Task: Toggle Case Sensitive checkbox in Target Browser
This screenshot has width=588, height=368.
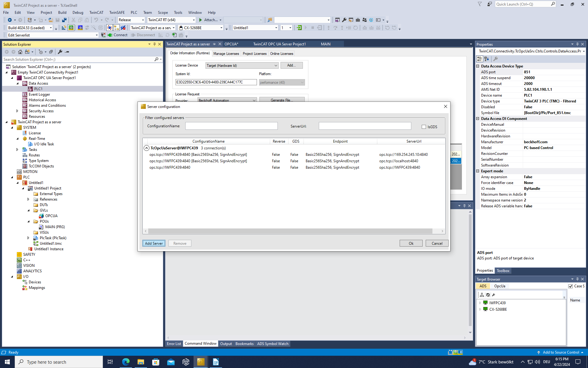Action: coord(571,286)
